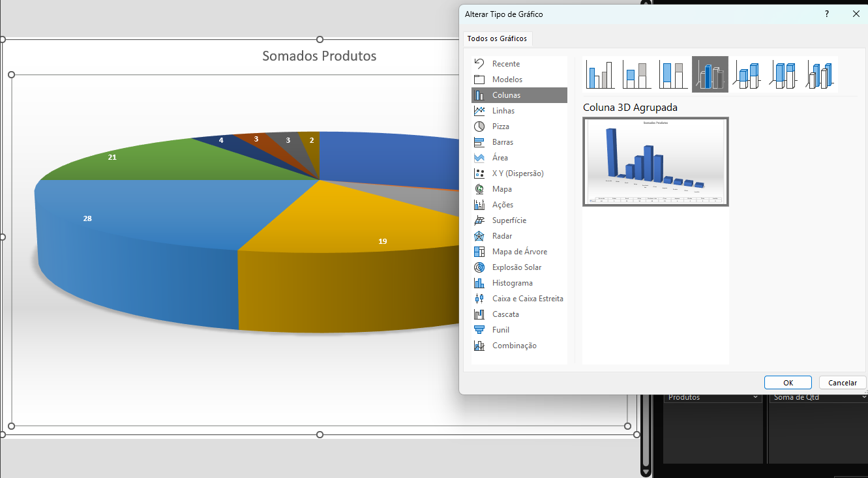The image size is (868, 478).
Task: Choose the Área chart category
Action: (519, 158)
